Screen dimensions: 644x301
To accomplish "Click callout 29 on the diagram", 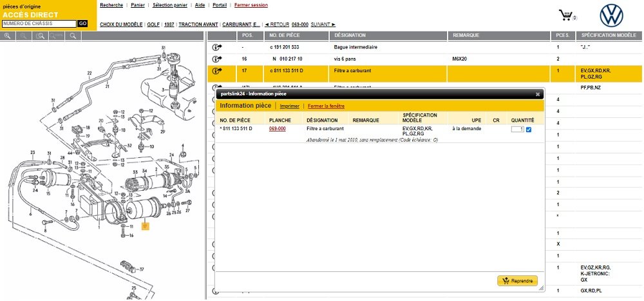I will [163, 131].
